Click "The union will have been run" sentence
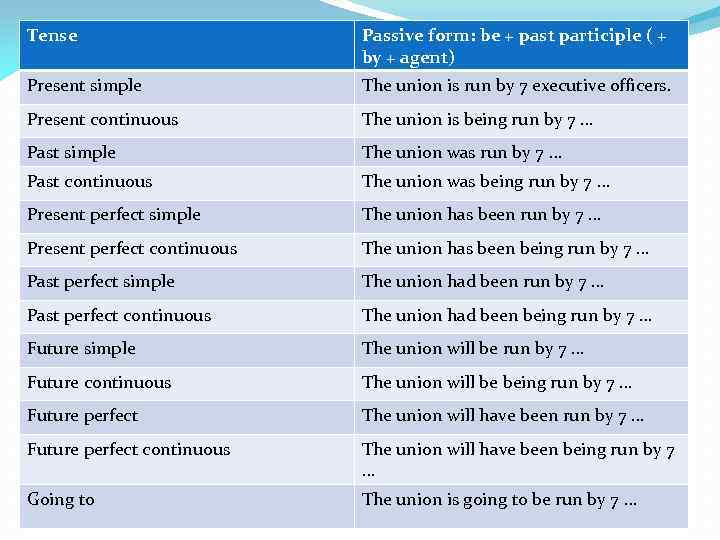The width and height of the screenshot is (720, 540). 503,416
